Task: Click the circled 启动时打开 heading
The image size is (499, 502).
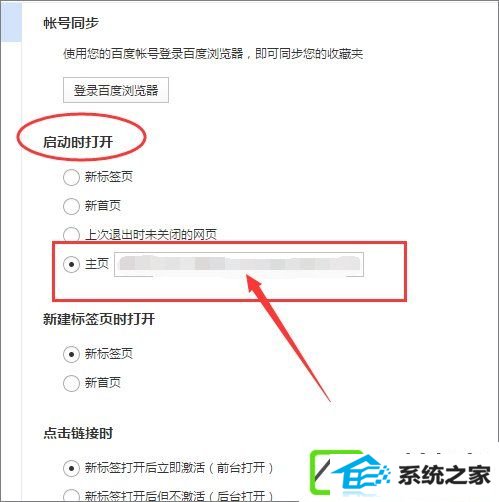Action: [x=78, y=142]
